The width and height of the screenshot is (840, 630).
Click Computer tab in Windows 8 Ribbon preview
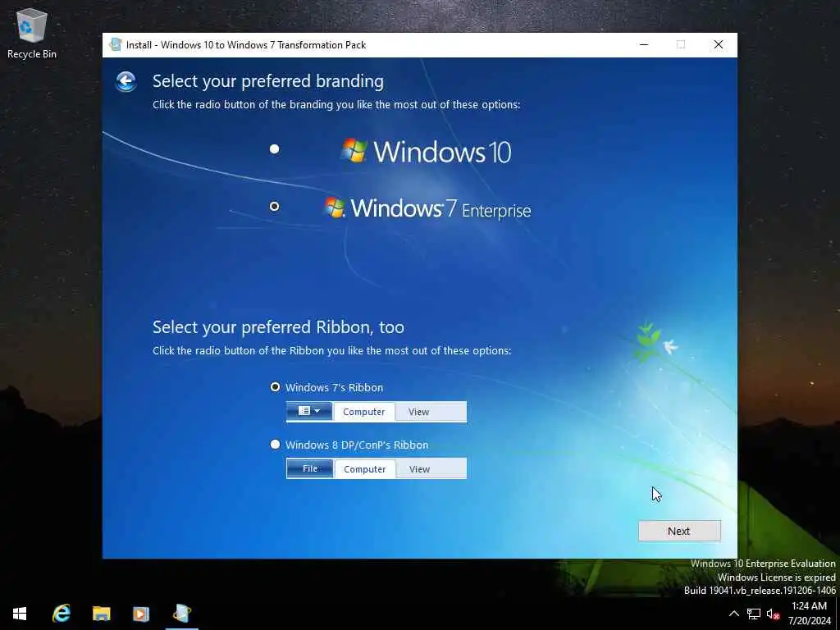pyautogui.click(x=365, y=468)
